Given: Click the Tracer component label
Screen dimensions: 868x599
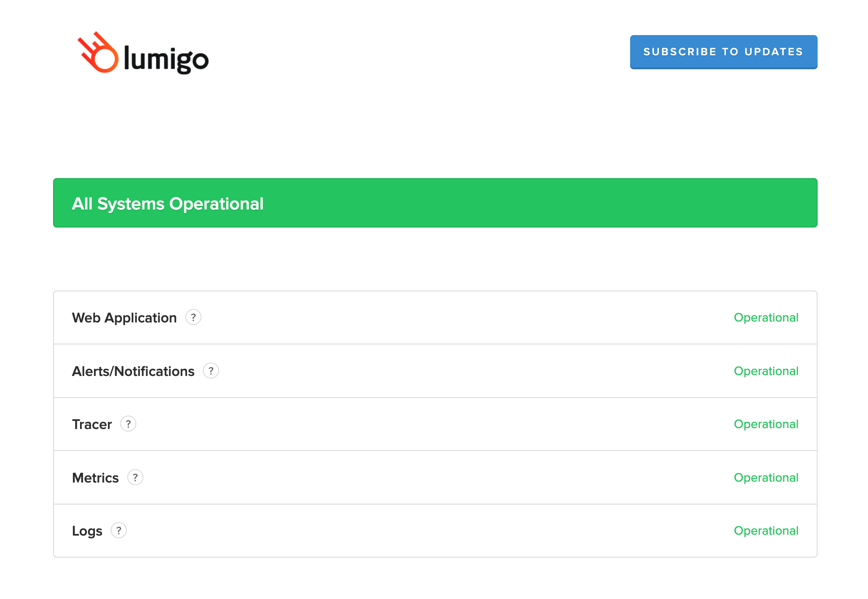Looking at the screenshot, I should (x=92, y=425).
